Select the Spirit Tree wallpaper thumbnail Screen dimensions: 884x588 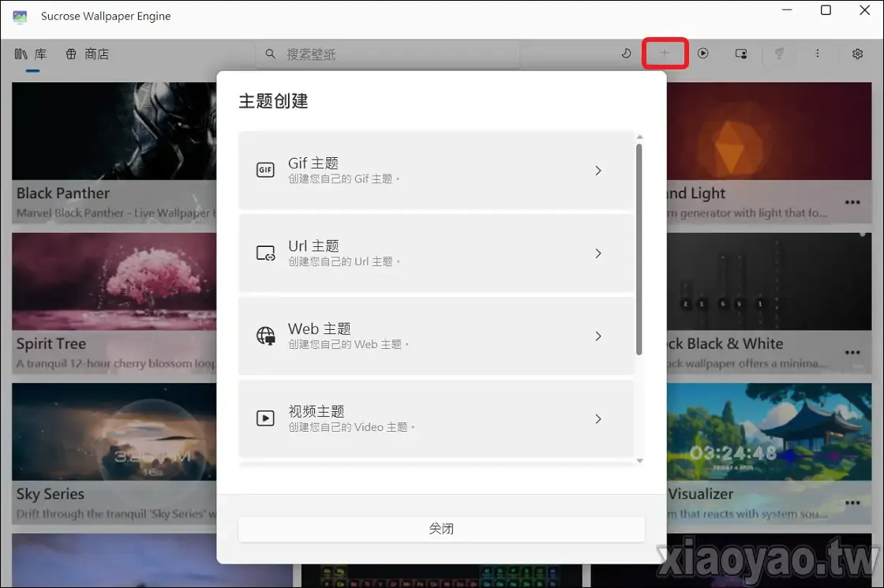[114, 281]
